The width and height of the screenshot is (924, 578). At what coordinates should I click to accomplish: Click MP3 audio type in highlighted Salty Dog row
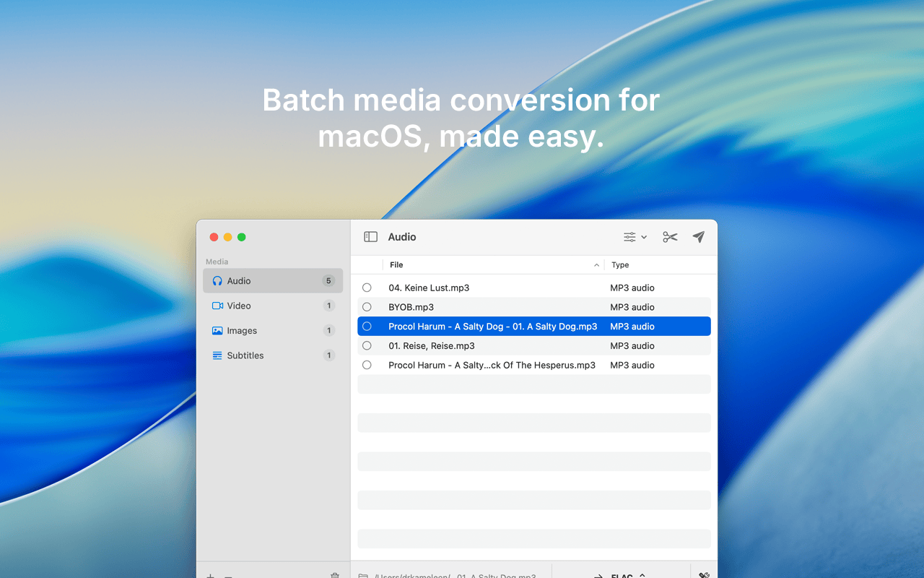(x=632, y=327)
